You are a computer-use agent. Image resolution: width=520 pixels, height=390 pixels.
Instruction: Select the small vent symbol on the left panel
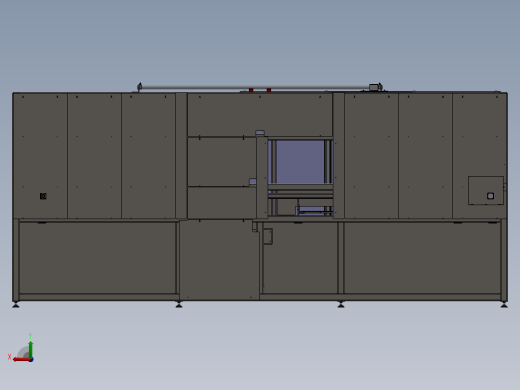pos(43,196)
